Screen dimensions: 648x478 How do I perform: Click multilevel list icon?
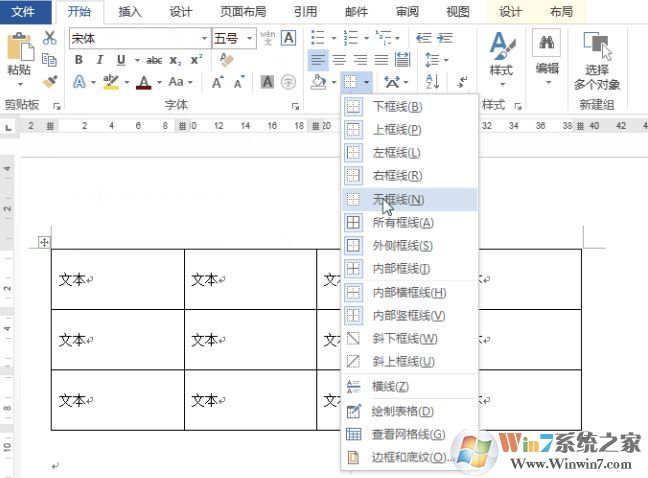click(x=383, y=38)
